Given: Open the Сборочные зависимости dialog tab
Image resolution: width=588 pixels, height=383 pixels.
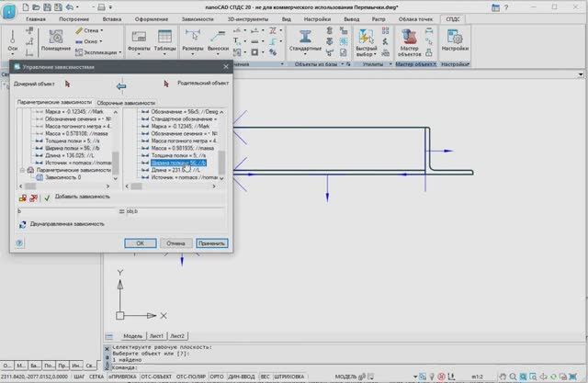Looking at the screenshot, I should 126,103.
